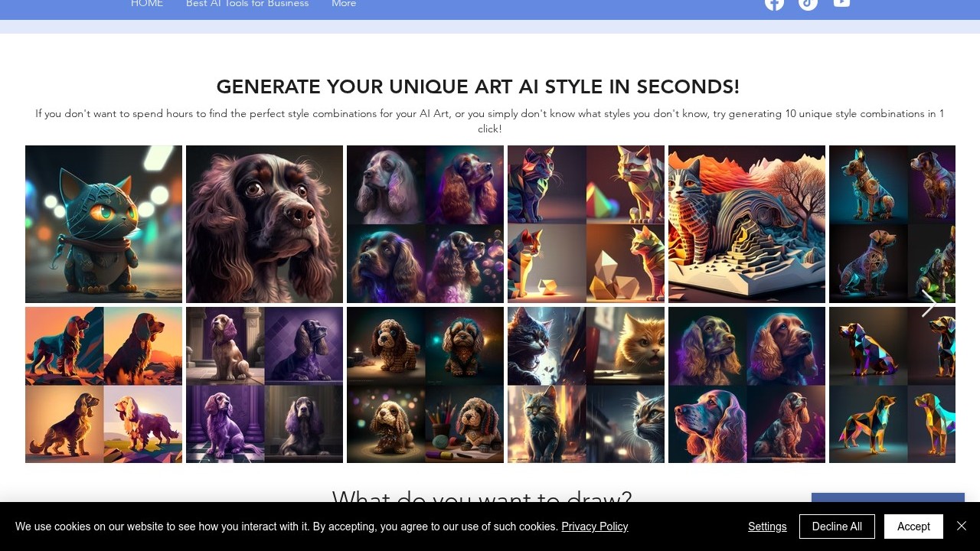980x551 pixels.
Task: Select the purple spaniels image grid
Action: (264, 385)
